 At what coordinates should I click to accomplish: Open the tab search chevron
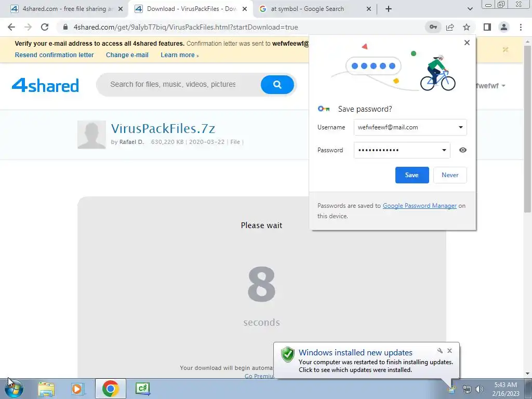click(x=470, y=9)
